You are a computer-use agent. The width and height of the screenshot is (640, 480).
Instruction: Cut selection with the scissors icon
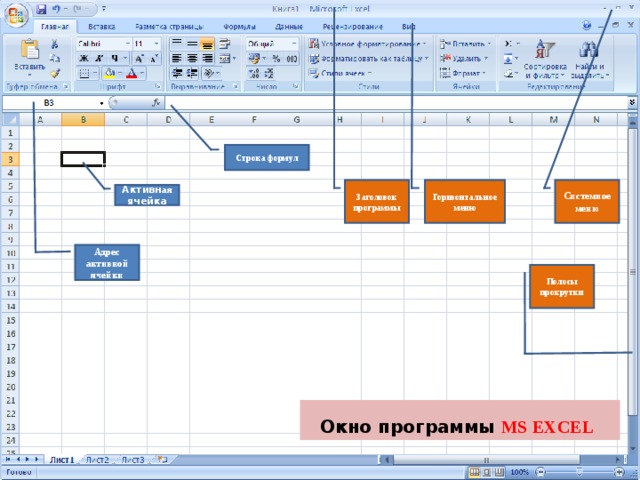pyautogui.click(x=55, y=44)
